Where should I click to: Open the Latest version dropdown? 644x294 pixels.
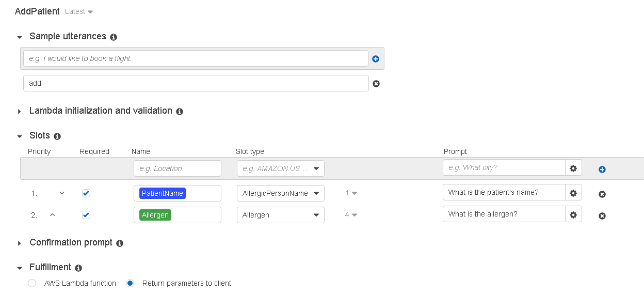(x=79, y=11)
